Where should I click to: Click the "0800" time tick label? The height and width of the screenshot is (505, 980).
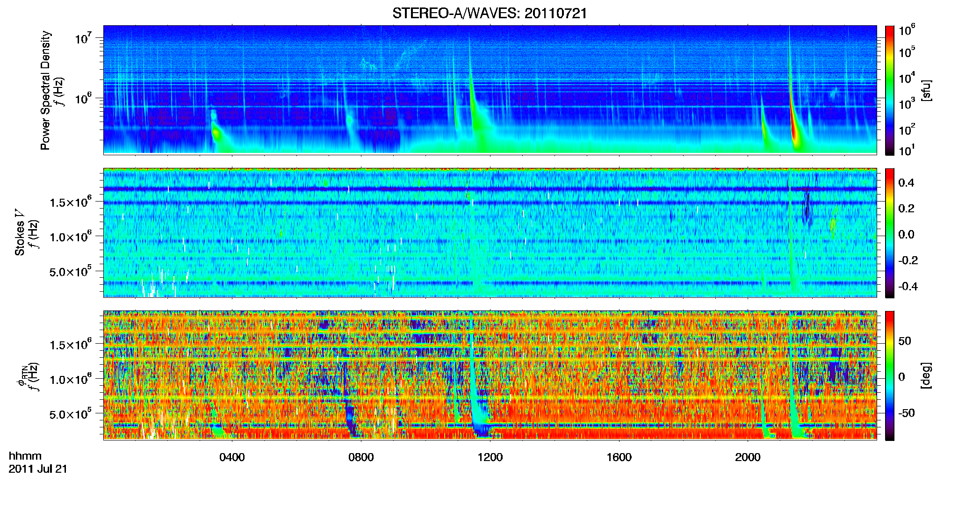pyautogui.click(x=361, y=457)
